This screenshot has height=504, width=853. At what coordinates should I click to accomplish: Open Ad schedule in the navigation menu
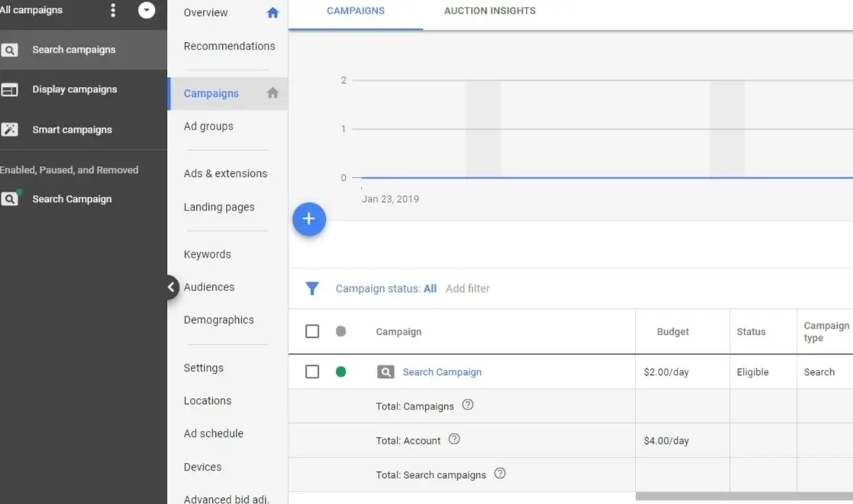(x=214, y=434)
